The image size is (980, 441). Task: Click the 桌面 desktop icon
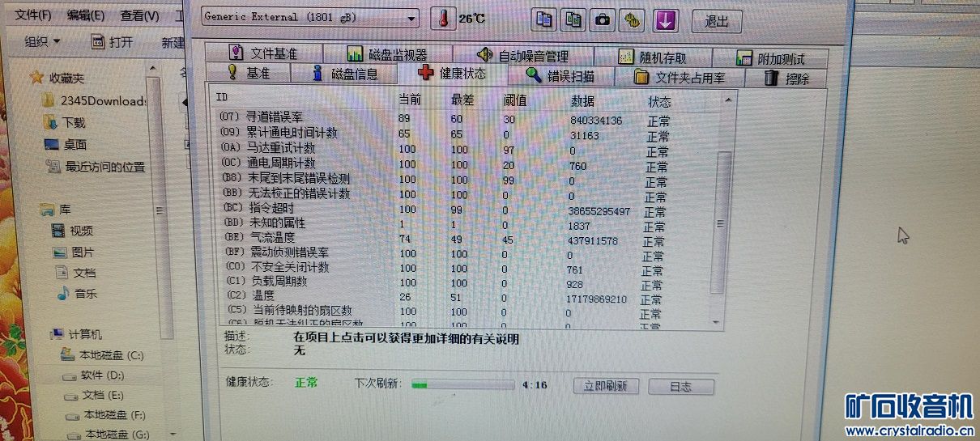[51, 145]
